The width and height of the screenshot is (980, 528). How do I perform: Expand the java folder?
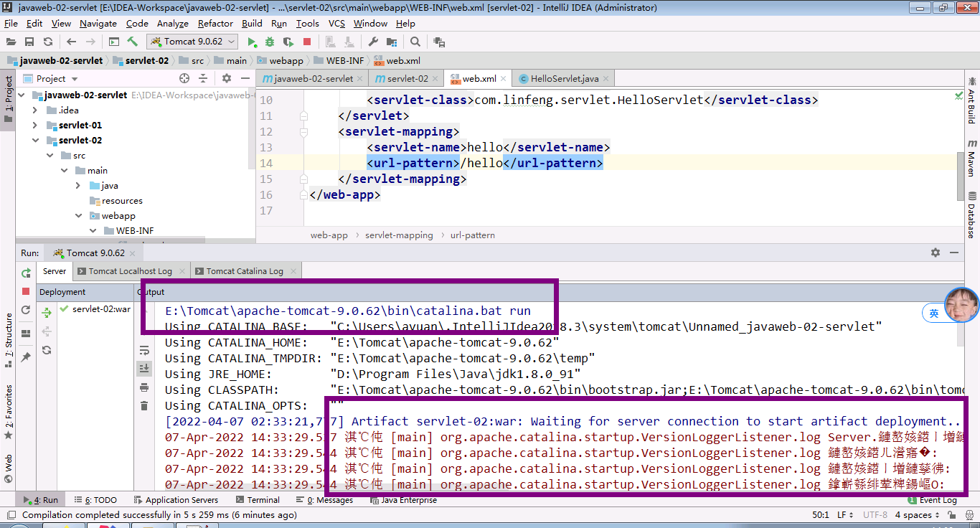[78, 185]
